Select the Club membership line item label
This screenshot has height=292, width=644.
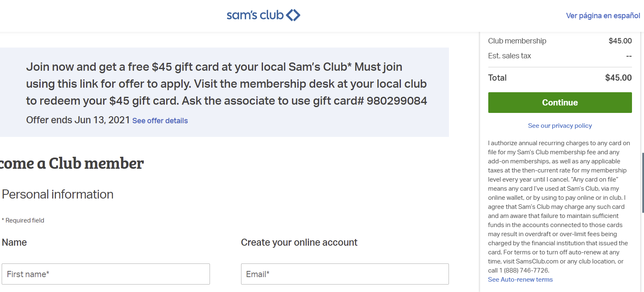pos(517,41)
